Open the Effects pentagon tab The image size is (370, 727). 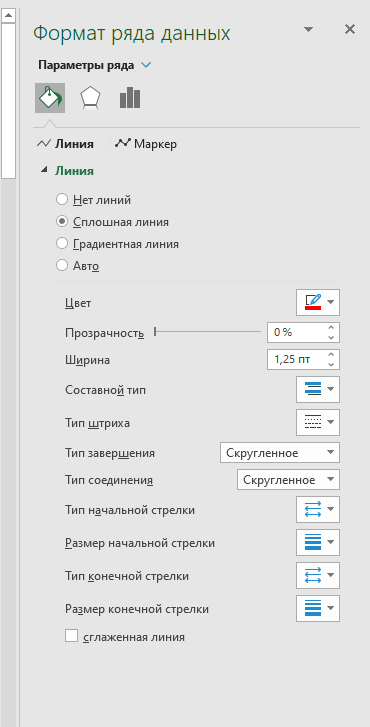coord(89,98)
